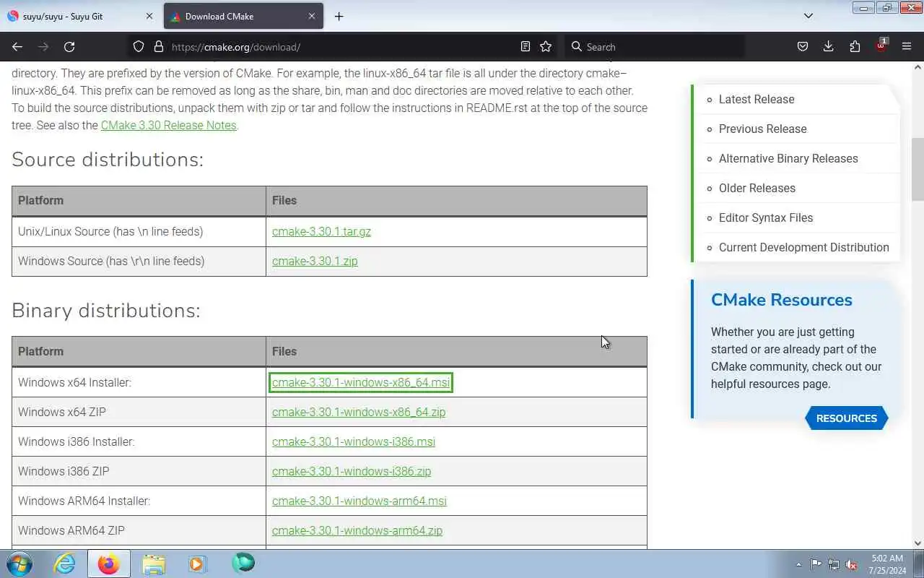
Task: Switch to suyu/suyu - Suyu Git tab
Action: (x=79, y=16)
